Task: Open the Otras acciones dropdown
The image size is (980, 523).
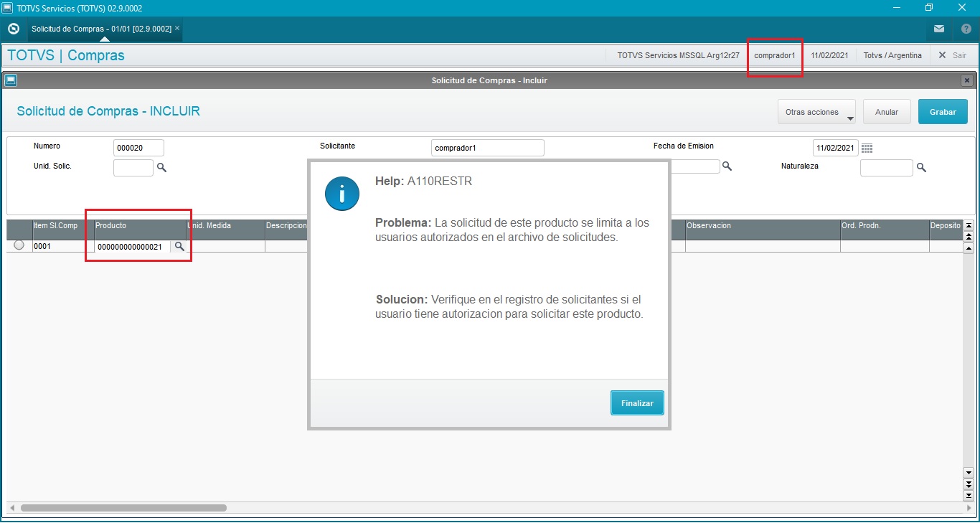Action: pos(816,112)
